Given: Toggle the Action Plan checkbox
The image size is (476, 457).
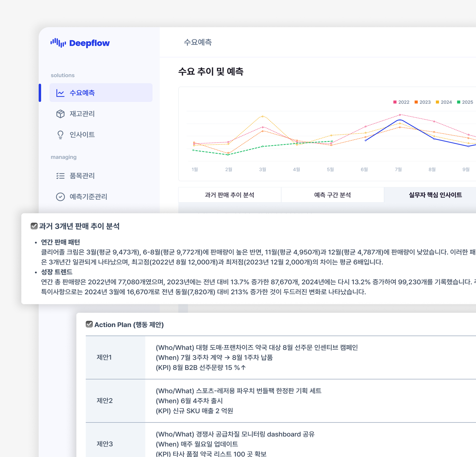Looking at the screenshot, I should pyautogui.click(x=89, y=324).
